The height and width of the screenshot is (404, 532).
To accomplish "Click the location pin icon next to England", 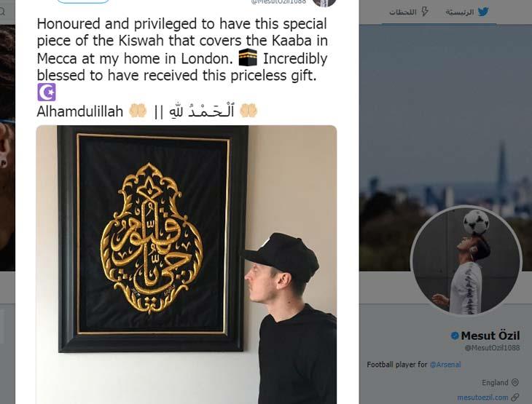I will pyautogui.click(x=515, y=382).
